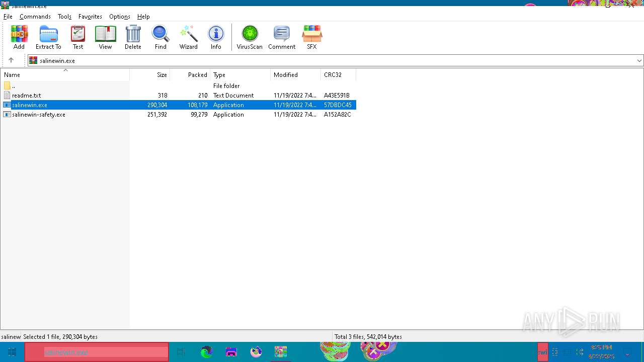This screenshot has width=644, height=362.
Task: Click the CRC32 value 57DBDC45
Action: pyautogui.click(x=338, y=105)
